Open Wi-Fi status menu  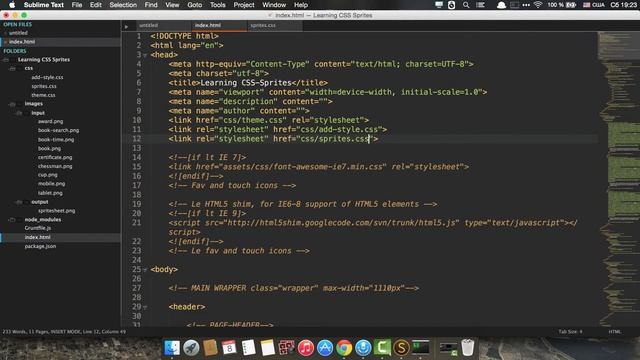point(538,5)
